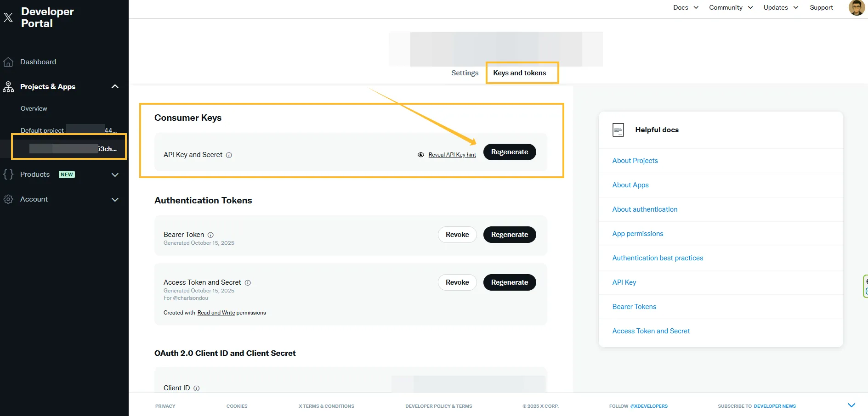Click the info icon next to Bearer Token

click(210, 235)
